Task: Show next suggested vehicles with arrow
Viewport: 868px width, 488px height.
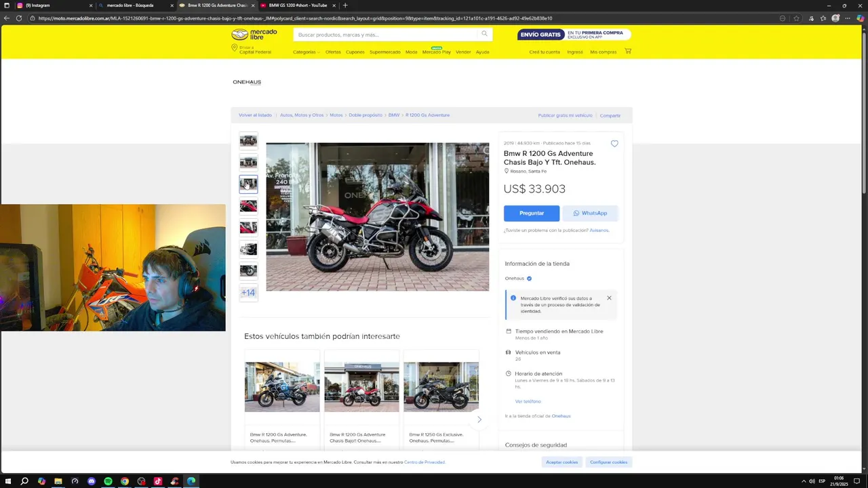Action: 479,420
